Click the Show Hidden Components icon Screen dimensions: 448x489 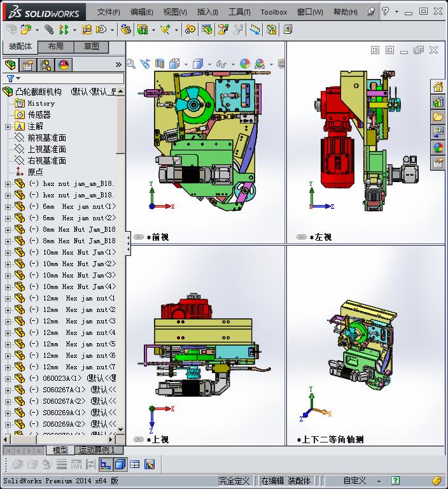click(126, 30)
